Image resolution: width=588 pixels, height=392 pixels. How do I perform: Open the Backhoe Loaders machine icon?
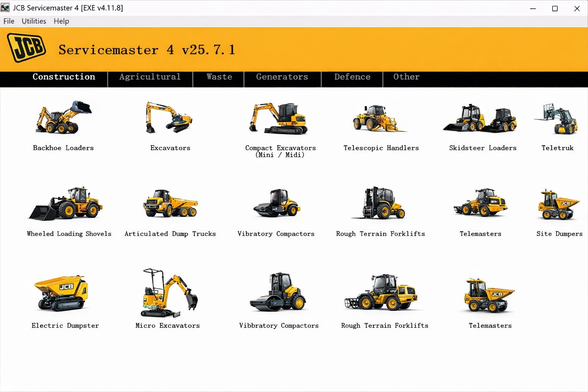(64, 118)
